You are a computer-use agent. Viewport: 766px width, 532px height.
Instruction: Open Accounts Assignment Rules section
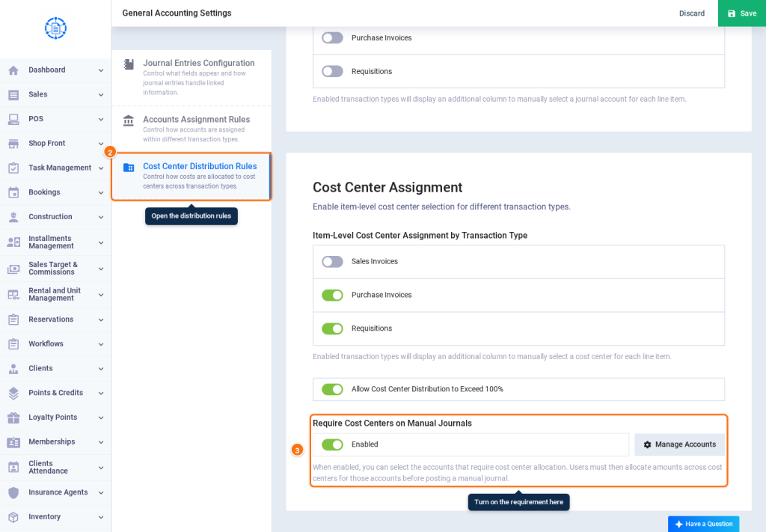click(x=191, y=129)
